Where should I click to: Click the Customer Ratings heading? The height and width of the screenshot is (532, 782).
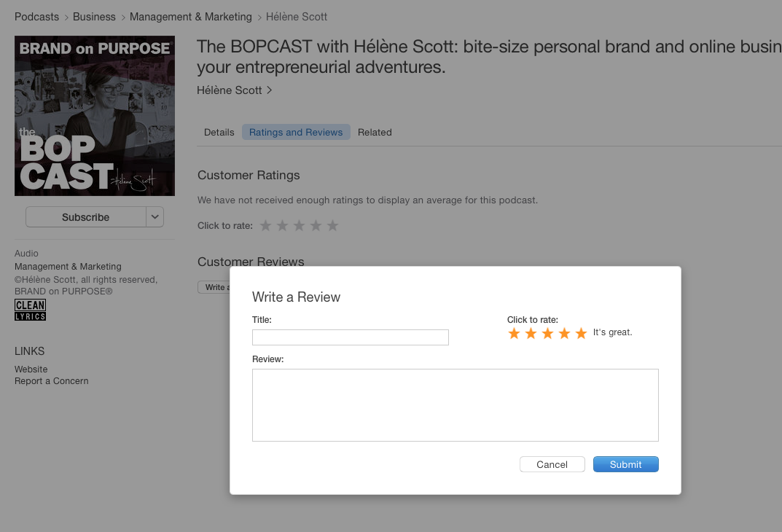click(249, 176)
